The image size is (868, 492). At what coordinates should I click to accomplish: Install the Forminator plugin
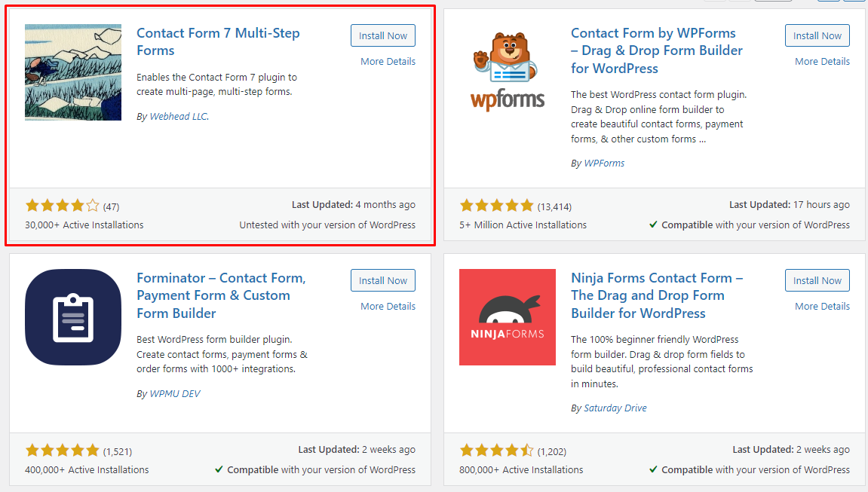click(x=383, y=281)
